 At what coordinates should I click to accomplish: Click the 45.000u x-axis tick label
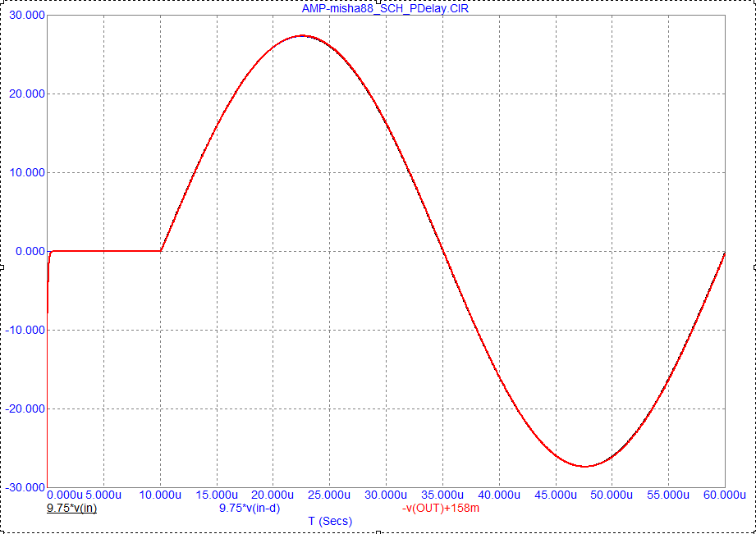click(x=556, y=495)
